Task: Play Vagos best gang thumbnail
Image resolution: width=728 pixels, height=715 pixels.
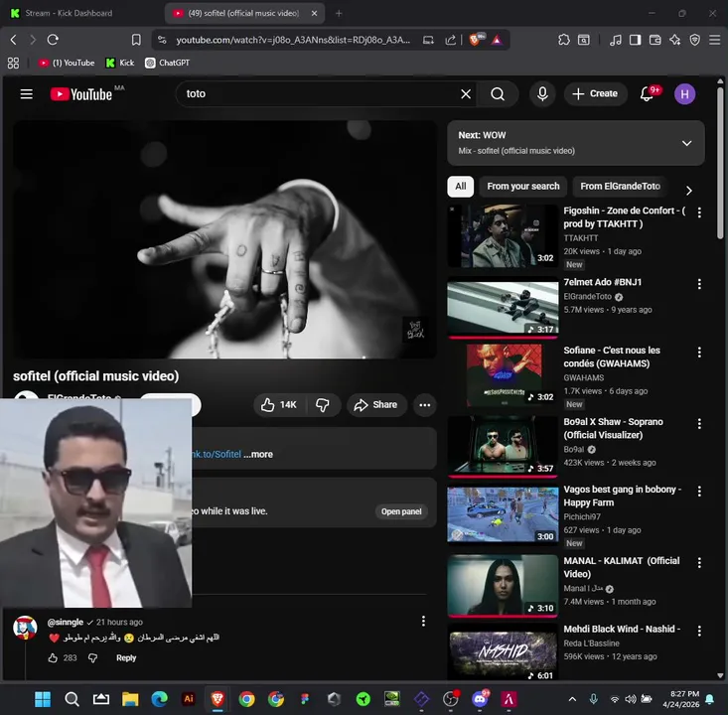Action: point(503,514)
